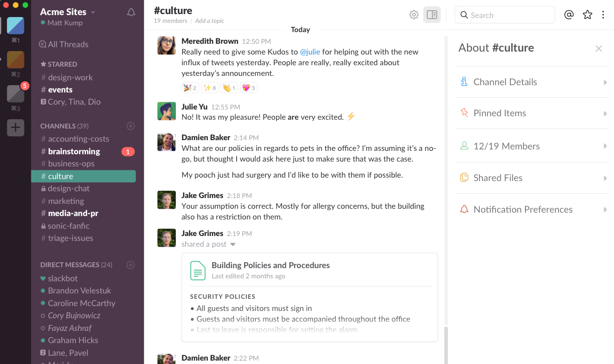The height and width of the screenshot is (364, 614).
Task: Switch to third workspace with 5 badge
Action: coord(16,93)
